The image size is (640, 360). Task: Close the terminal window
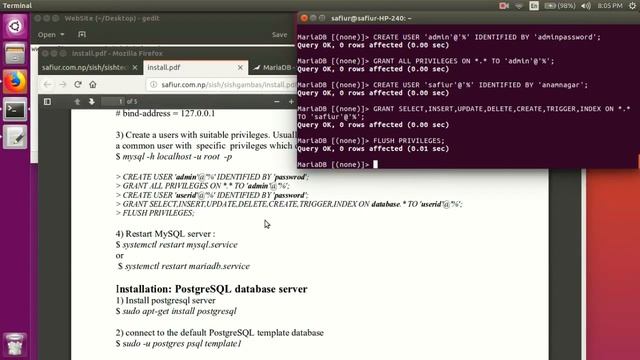click(304, 18)
